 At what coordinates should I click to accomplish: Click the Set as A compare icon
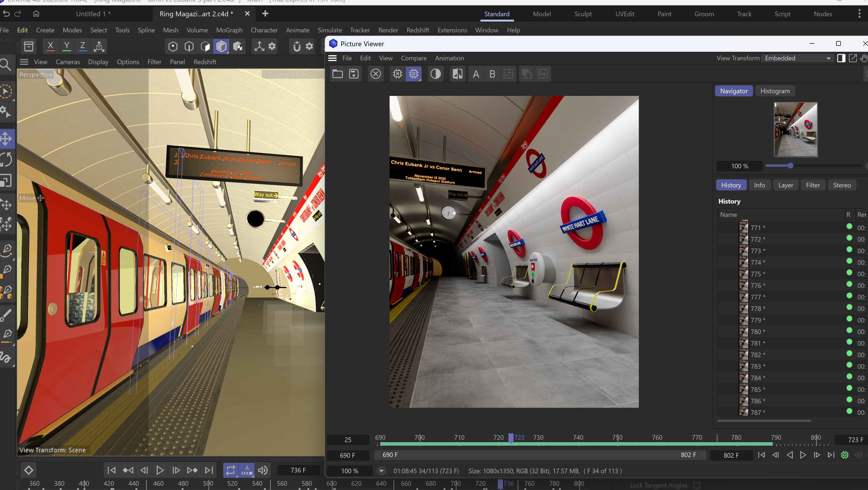pos(476,74)
